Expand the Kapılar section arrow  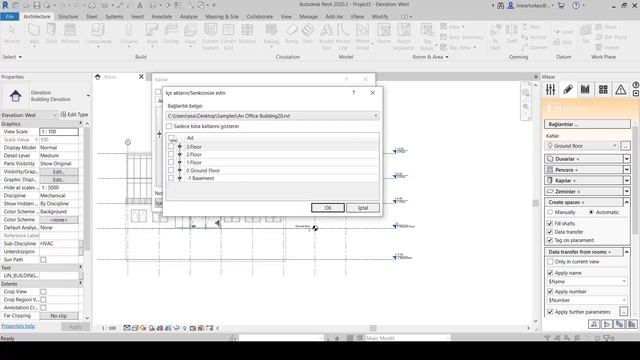[x=627, y=180]
